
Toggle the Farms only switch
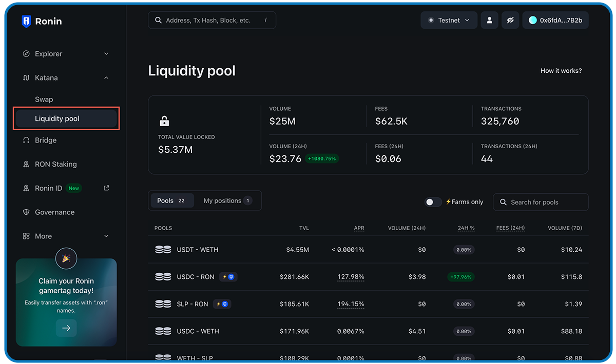point(433,202)
